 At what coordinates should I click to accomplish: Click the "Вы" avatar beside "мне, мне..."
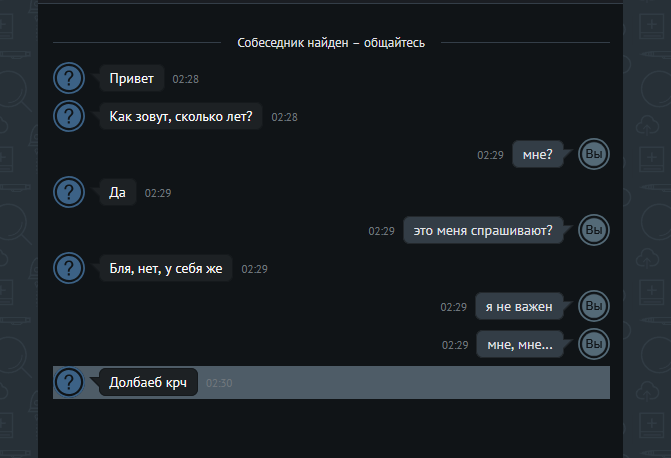tap(594, 344)
